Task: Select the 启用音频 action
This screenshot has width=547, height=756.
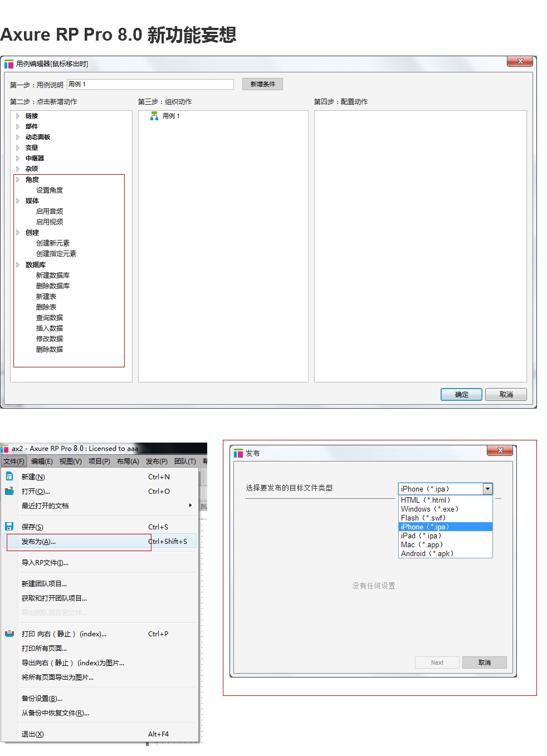Action: (50, 211)
